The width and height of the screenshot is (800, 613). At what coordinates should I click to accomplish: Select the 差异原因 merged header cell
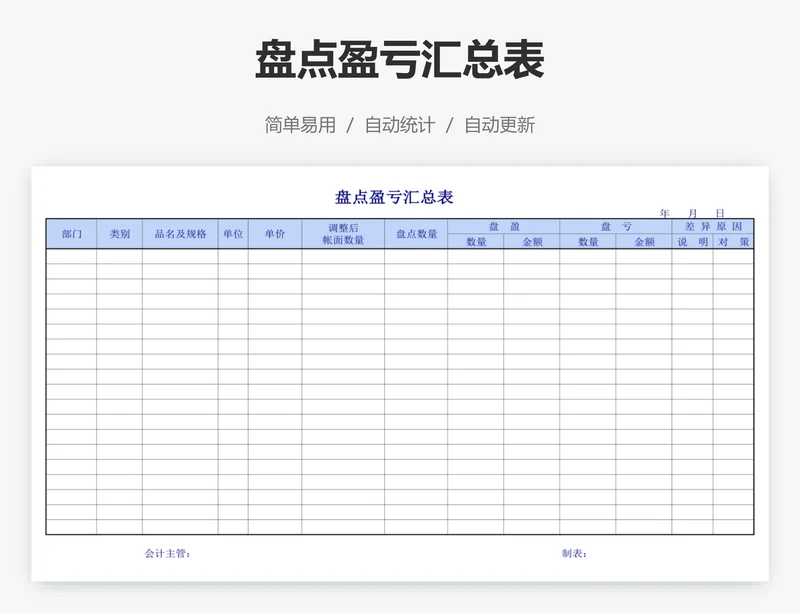713,227
